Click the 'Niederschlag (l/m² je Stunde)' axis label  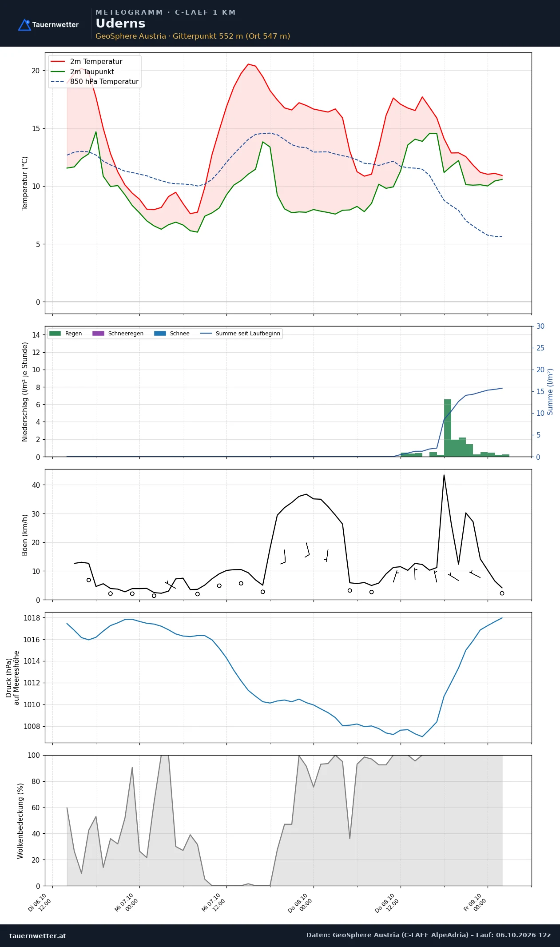pos(25,392)
